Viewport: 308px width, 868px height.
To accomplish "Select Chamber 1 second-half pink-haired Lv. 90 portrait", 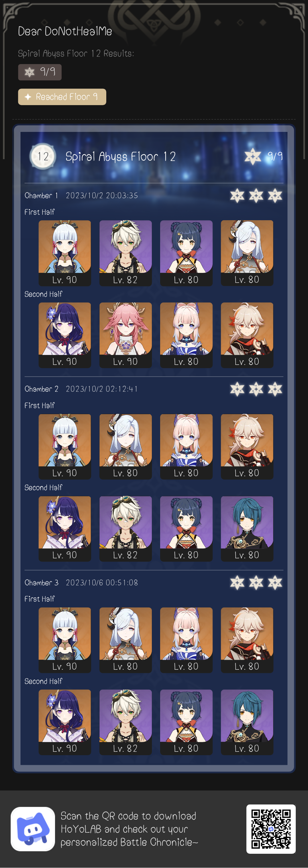I will pos(125,335).
